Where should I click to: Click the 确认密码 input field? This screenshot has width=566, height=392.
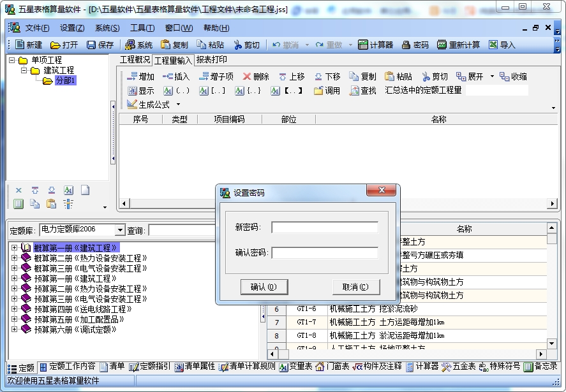pos(325,252)
